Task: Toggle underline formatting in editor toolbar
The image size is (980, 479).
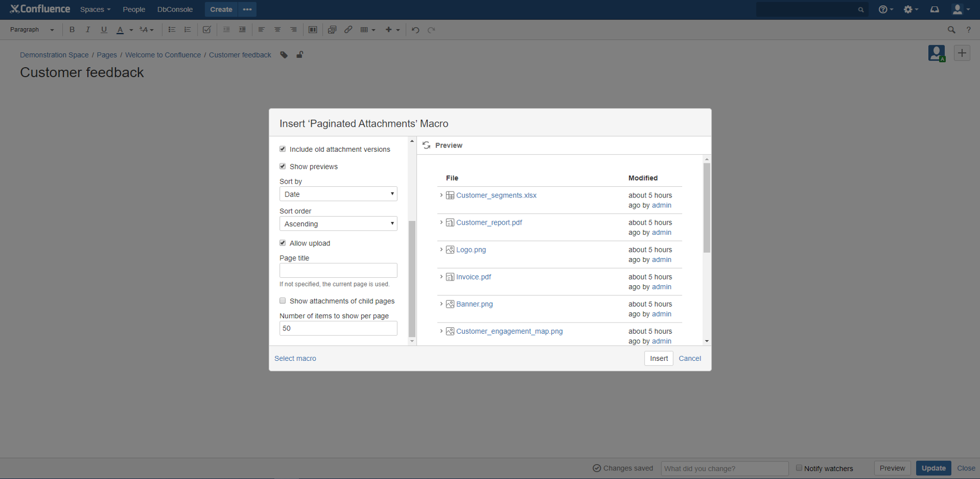Action: tap(104, 30)
